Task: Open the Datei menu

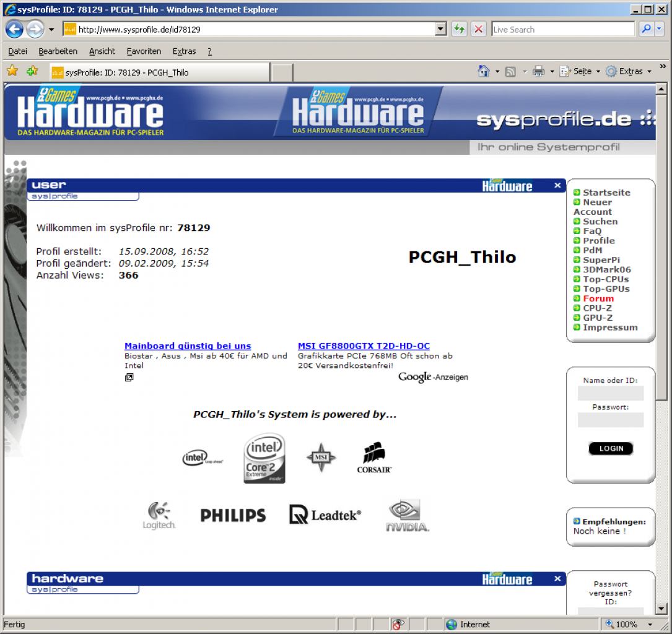Action: [17, 51]
